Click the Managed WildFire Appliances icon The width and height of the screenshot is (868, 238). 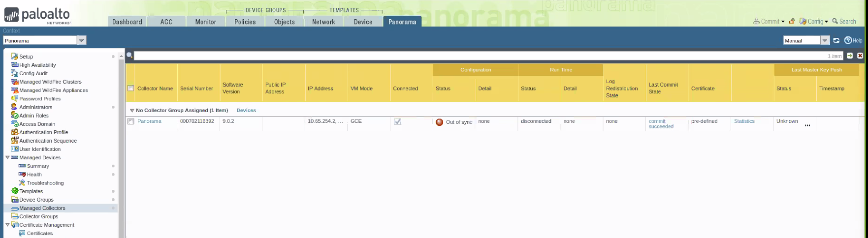15,90
